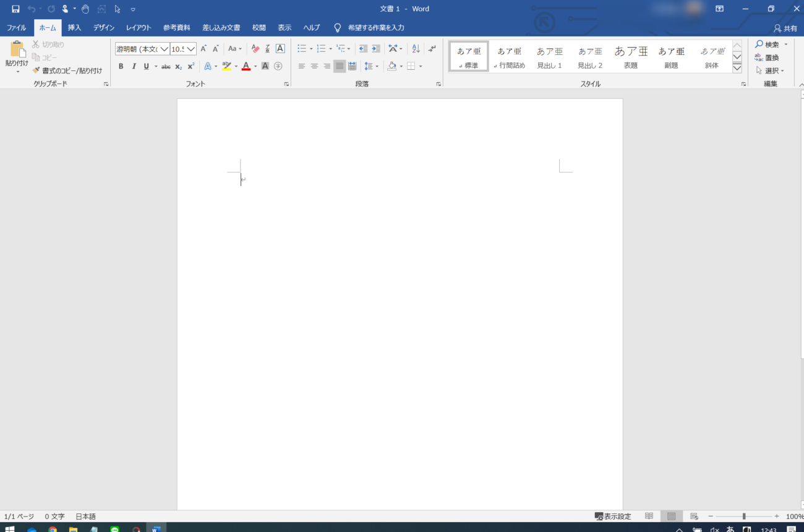Open the Change Case Aa dropdown
The width and height of the screenshot is (804, 532).
(234, 49)
